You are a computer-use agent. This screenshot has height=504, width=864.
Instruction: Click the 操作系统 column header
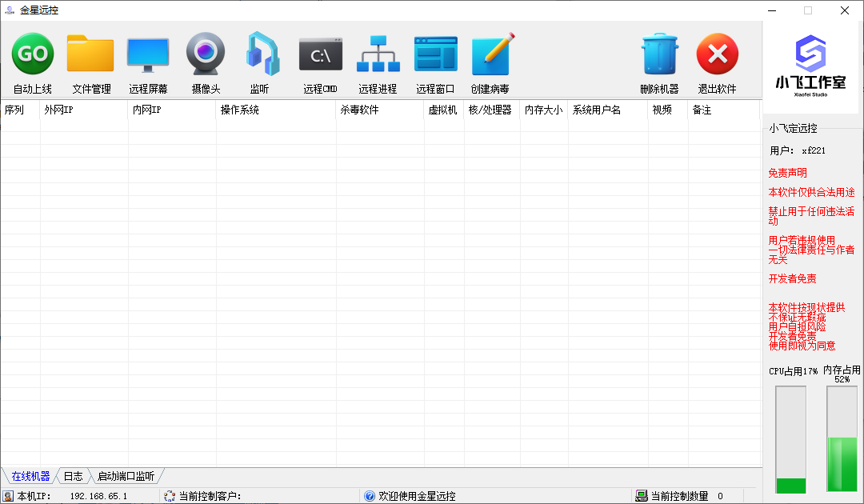click(276, 110)
